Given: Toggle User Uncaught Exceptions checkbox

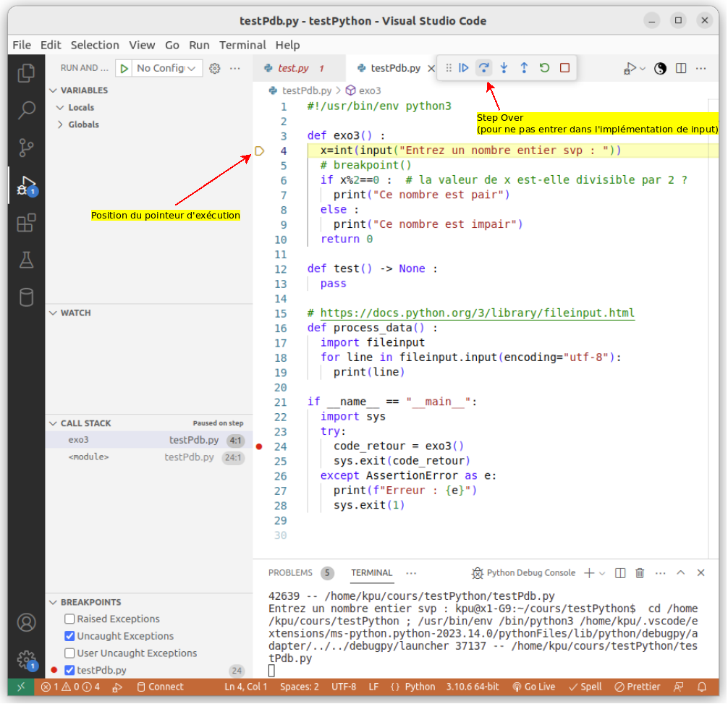Looking at the screenshot, I should pos(69,654).
